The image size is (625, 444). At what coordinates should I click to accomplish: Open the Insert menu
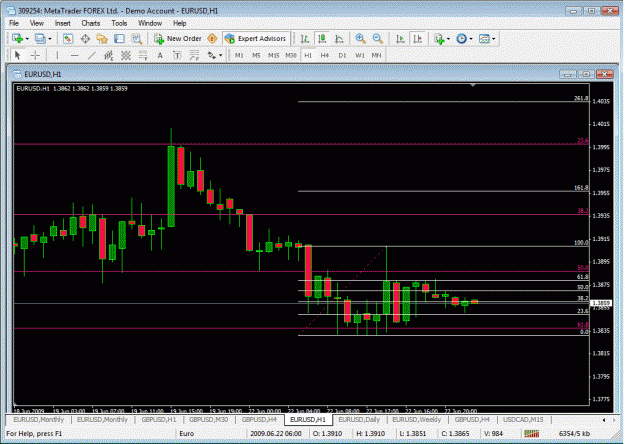[x=63, y=23]
